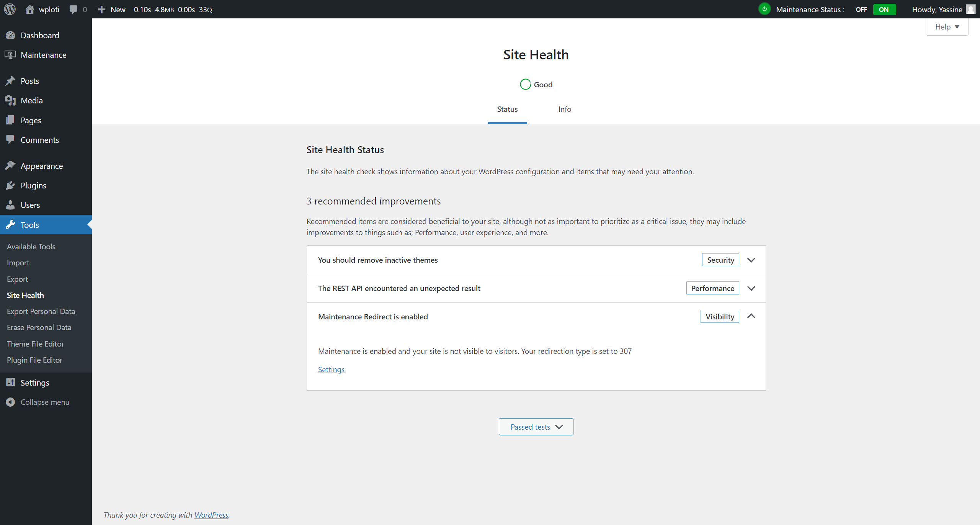Expand Passed tests section
Screen dimensions: 980x525
tap(537, 427)
